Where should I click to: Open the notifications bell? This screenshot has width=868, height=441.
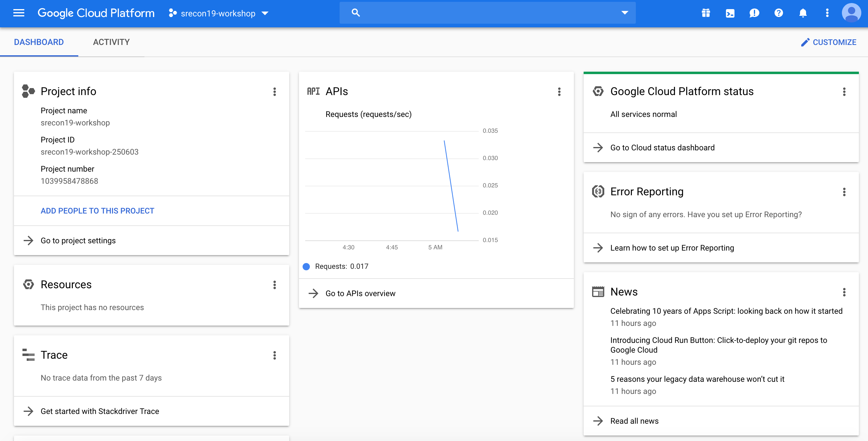tap(803, 13)
